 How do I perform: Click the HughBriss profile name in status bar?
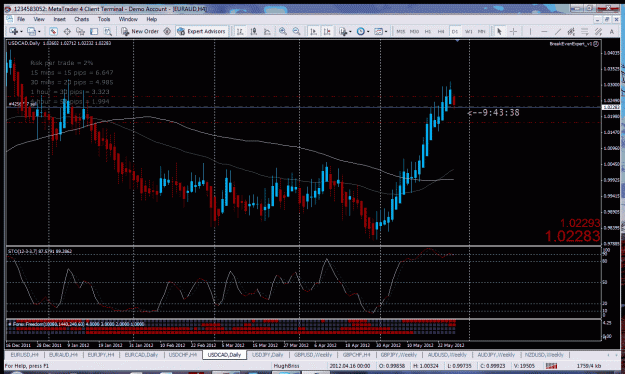tap(286, 366)
